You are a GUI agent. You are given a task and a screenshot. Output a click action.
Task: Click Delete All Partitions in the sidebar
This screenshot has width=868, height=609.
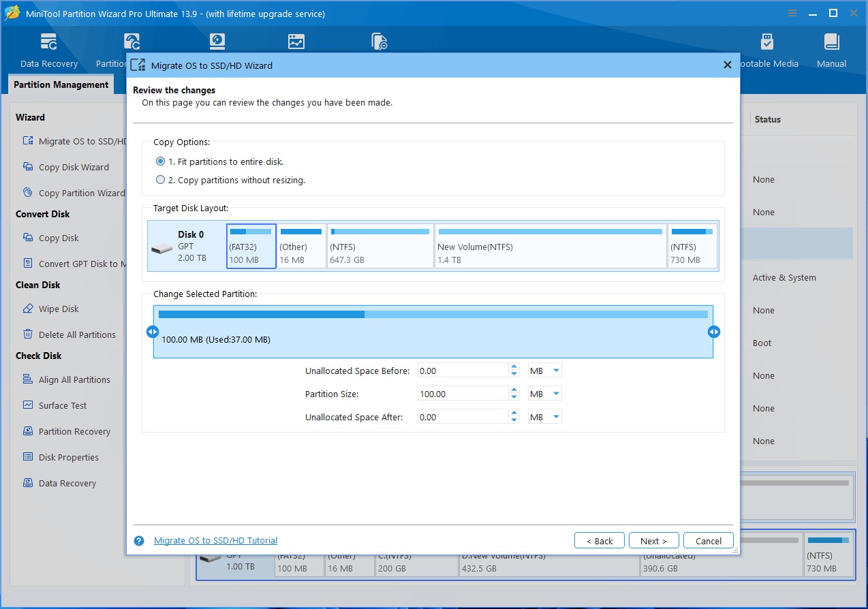(x=77, y=334)
